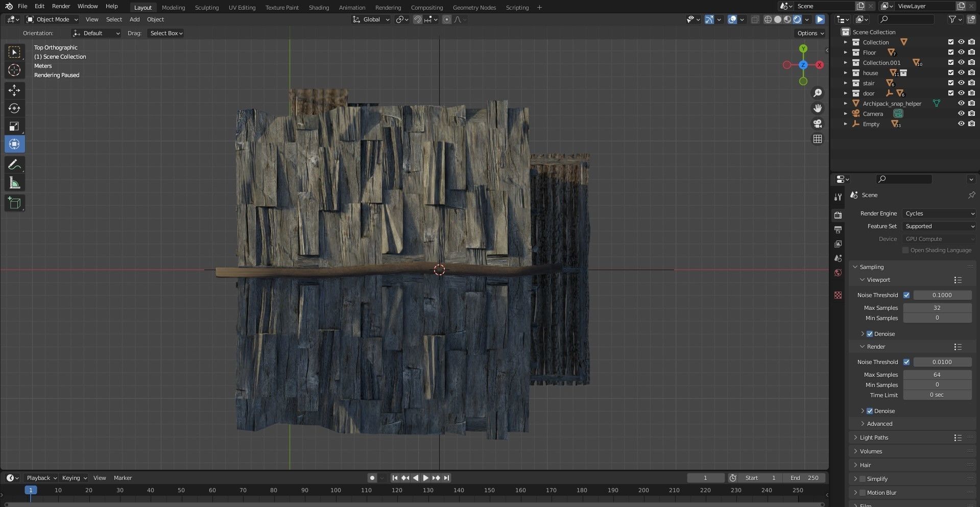Viewport: 980px width, 507px height.
Task: Open the Drag Select Box dropdown
Action: click(166, 33)
